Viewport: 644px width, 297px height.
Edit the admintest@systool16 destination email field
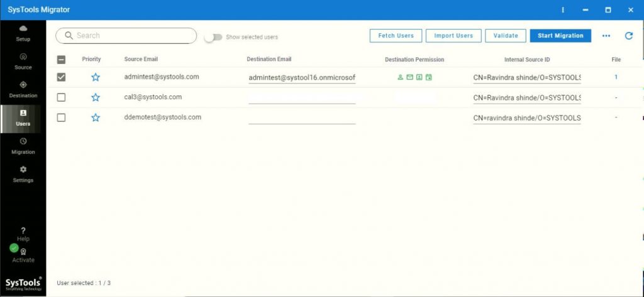pos(302,77)
